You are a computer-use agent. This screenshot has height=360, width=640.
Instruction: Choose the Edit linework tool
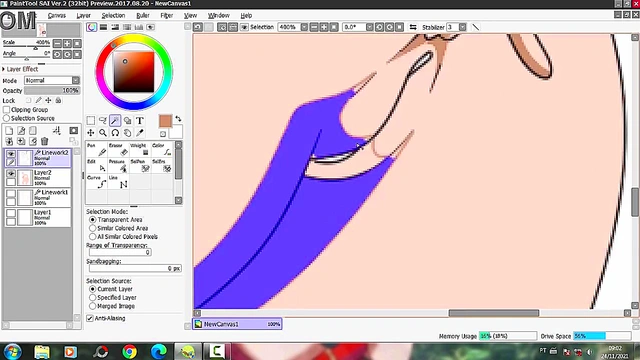[x=97, y=165]
